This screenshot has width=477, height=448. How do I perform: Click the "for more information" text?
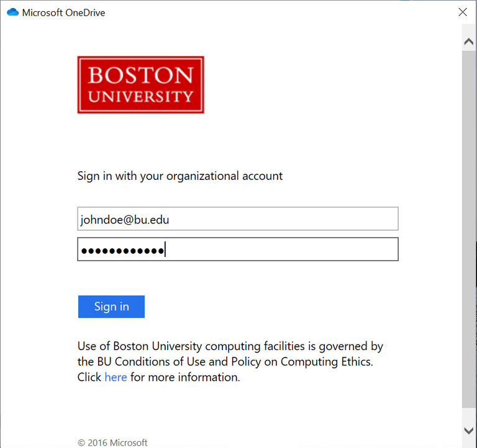(x=184, y=377)
